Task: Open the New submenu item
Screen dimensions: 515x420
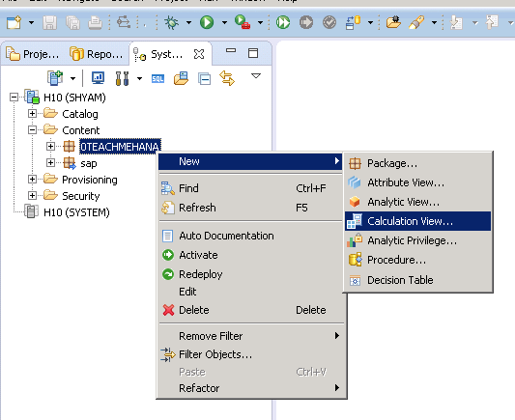Action: point(250,161)
